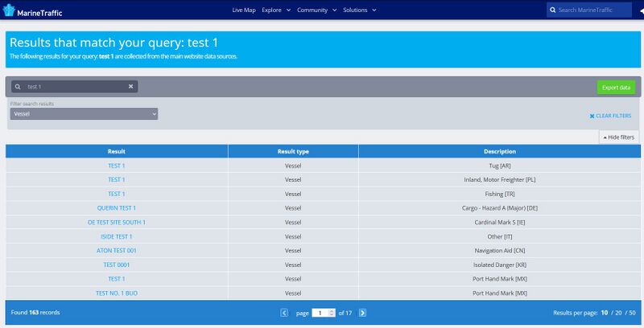
Task: Click the Export data button
Action: pos(616,88)
